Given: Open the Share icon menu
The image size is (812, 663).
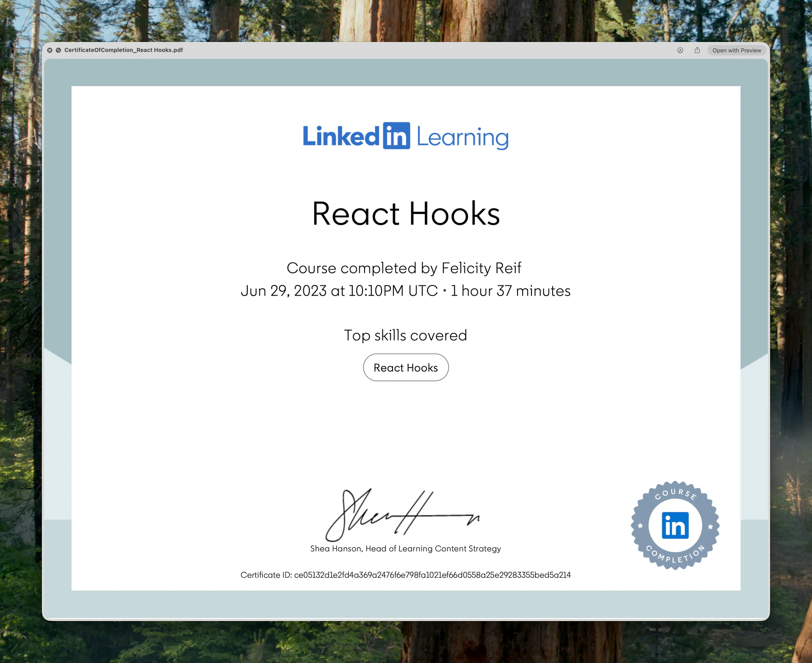Looking at the screenshot, I should 697,50.
